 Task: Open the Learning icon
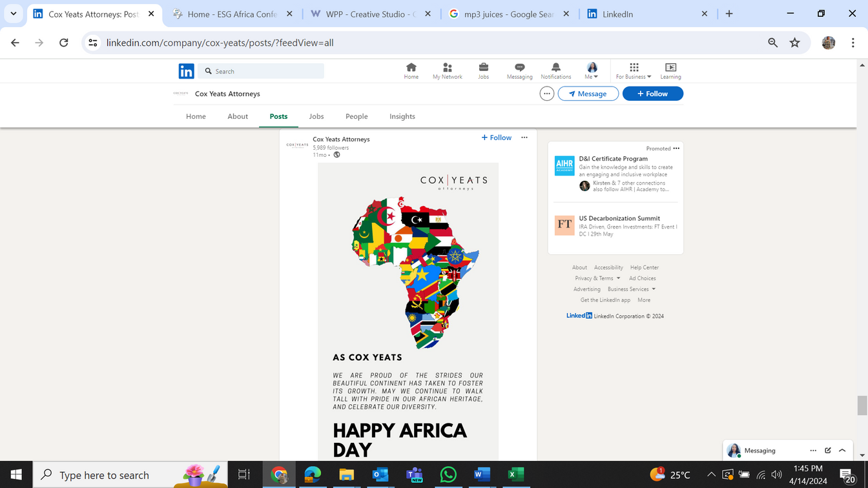(x=670, y=71)
